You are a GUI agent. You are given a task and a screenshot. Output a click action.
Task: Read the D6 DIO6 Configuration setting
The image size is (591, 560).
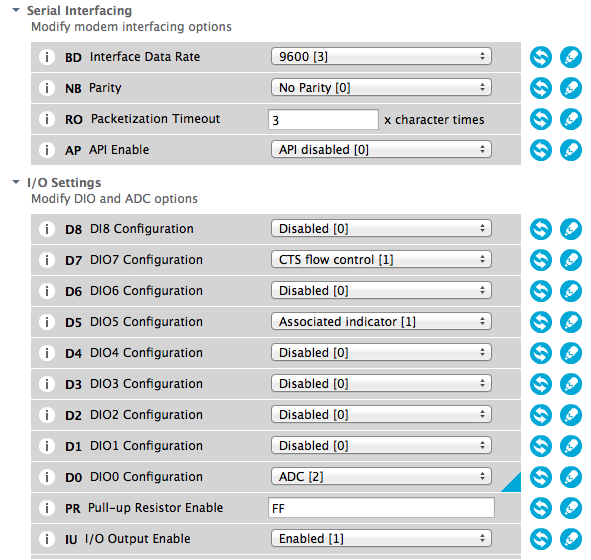pyautogui.click(x=541, y=291)
